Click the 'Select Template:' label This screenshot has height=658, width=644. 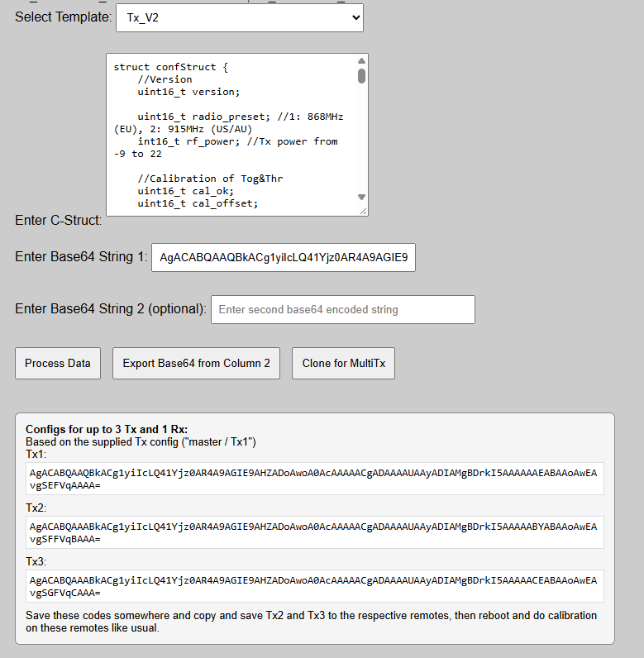[64, 17]
